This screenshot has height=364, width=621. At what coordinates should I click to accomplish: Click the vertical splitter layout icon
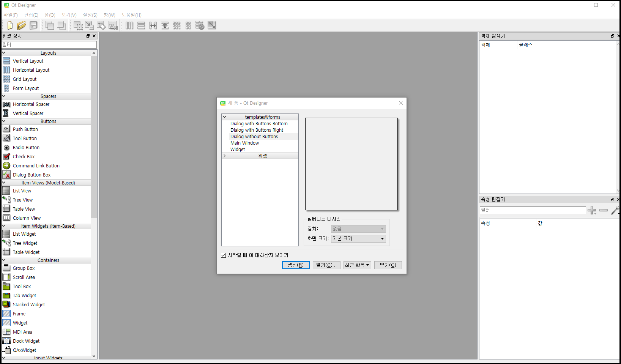tap(165, 25)
